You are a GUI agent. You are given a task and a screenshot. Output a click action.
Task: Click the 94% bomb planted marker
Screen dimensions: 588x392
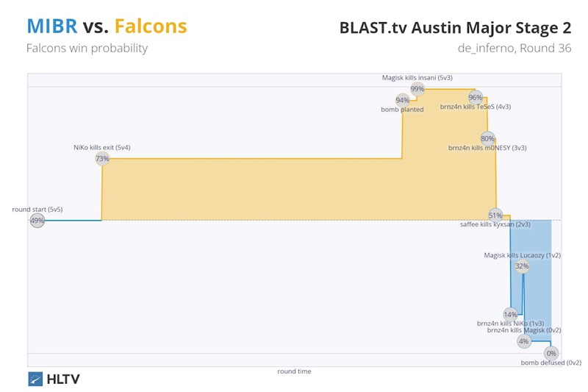click(x=402, y=100)
